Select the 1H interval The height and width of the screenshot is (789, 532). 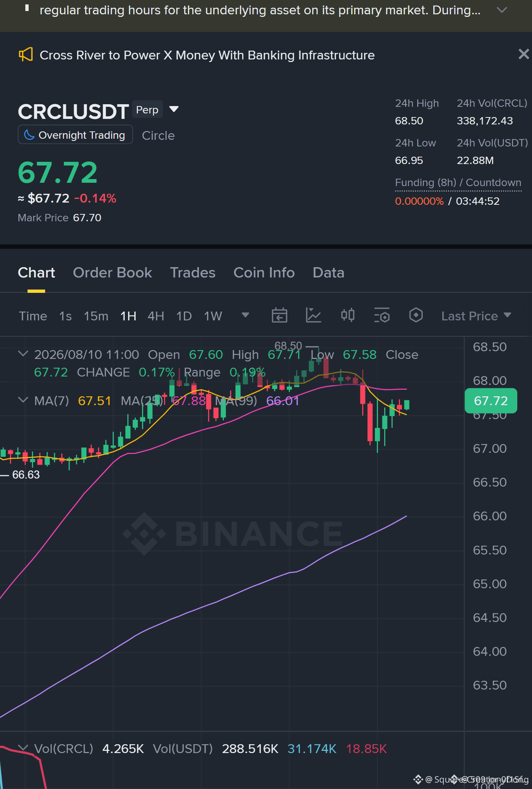[128, 316]
